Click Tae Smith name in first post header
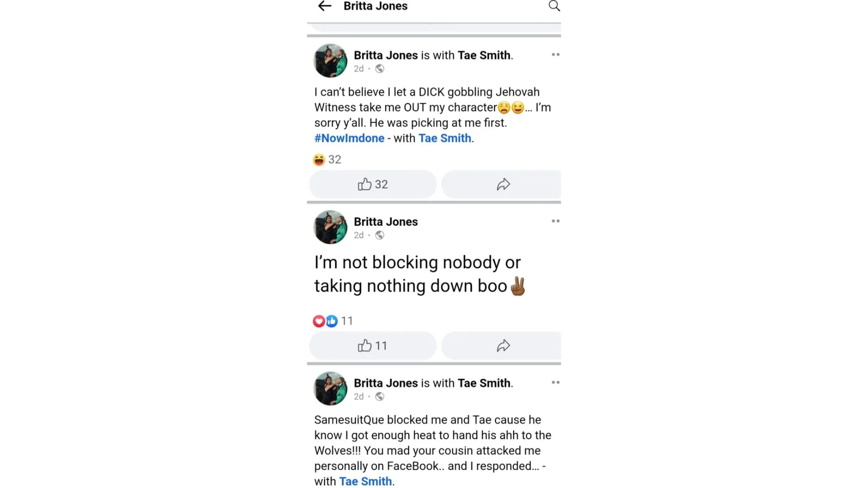 pos(484,55)
